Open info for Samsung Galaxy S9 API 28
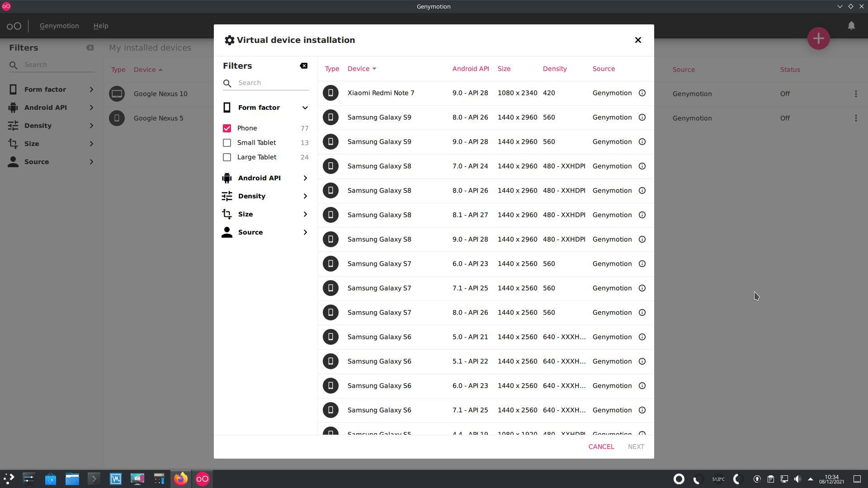Screen dimensions: 868x488 point(642,142)
